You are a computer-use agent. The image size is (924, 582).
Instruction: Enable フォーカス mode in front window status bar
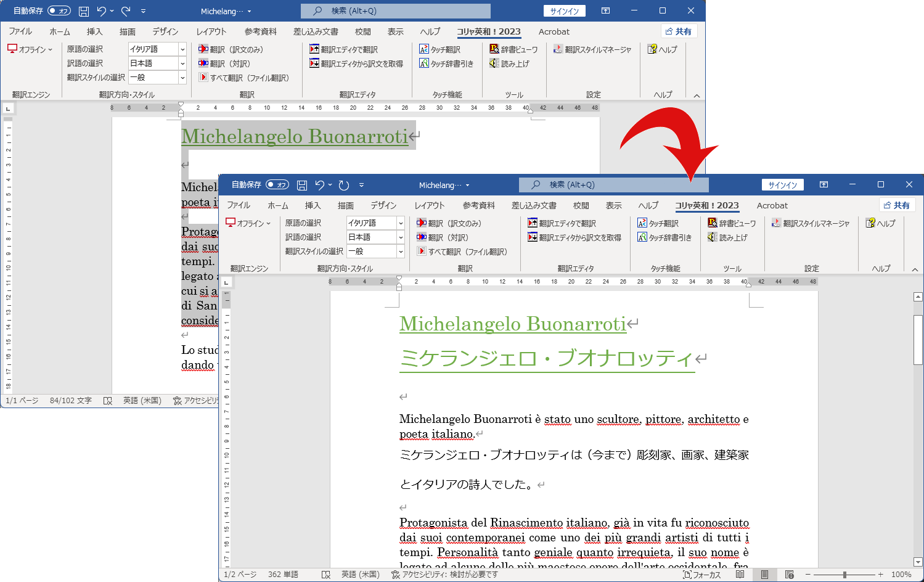(702, 575)
